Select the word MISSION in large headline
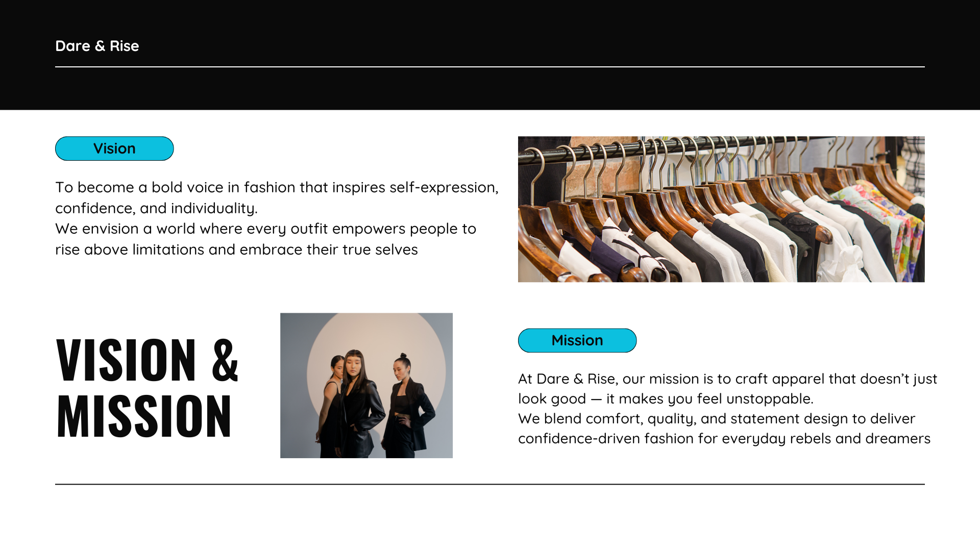This screenshot has height=551, width=980. (x=144, y=416)
